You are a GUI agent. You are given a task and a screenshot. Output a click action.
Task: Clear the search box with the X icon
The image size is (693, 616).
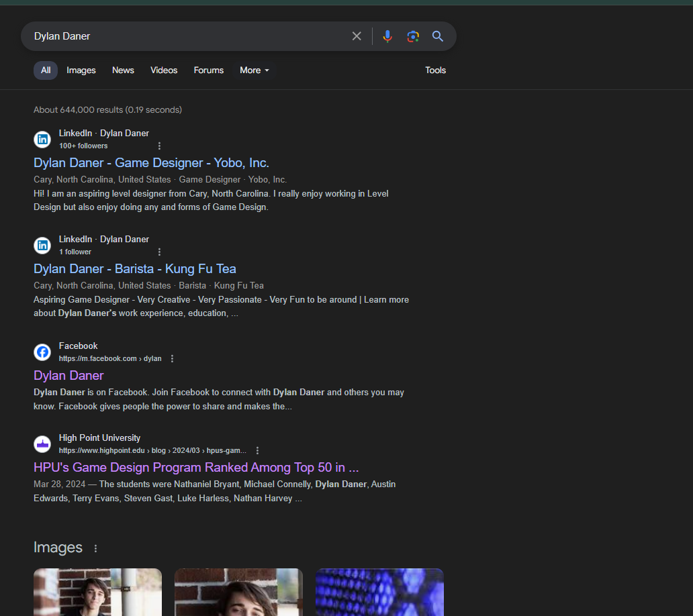(x=357, y=36)
